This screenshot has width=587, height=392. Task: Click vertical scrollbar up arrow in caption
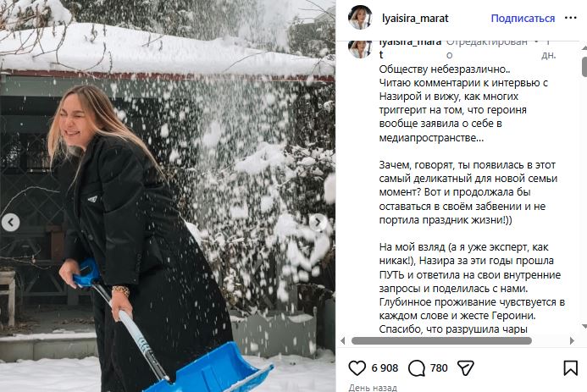point(584,48)
